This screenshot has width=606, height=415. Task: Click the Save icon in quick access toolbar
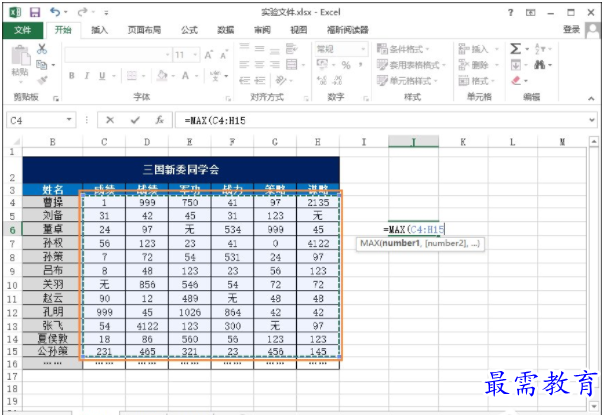tap(35, 12)
